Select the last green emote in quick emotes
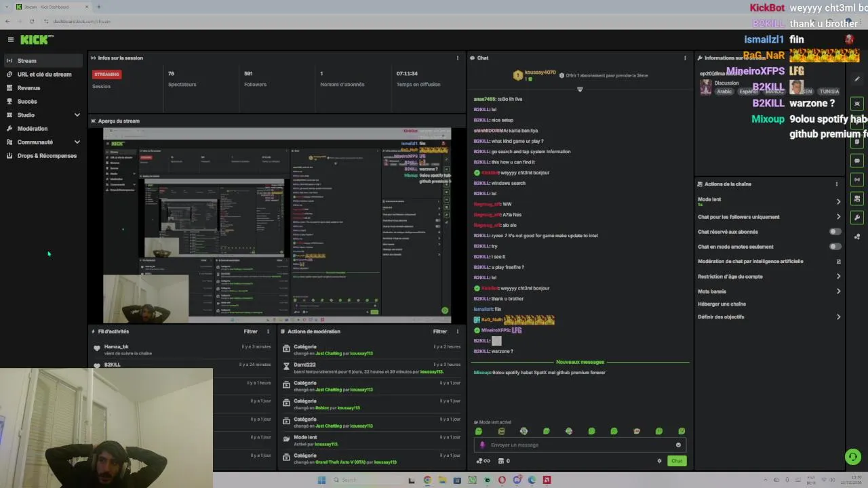 pos(682,431)
